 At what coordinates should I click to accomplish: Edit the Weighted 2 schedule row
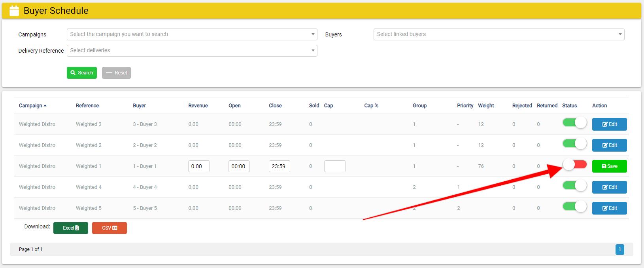(x=609, y=145)
